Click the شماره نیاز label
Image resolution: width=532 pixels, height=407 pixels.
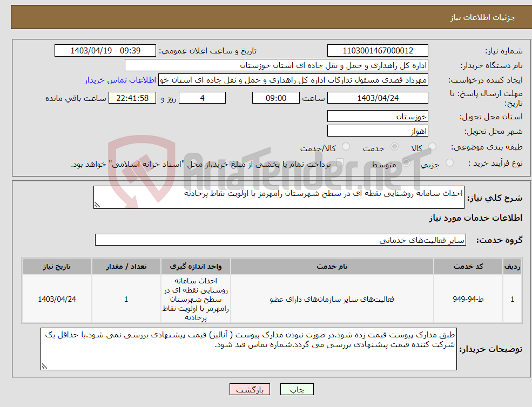[504, 51]
